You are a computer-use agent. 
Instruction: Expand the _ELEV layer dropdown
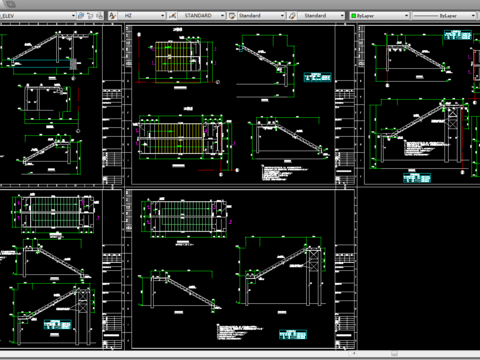73,16
